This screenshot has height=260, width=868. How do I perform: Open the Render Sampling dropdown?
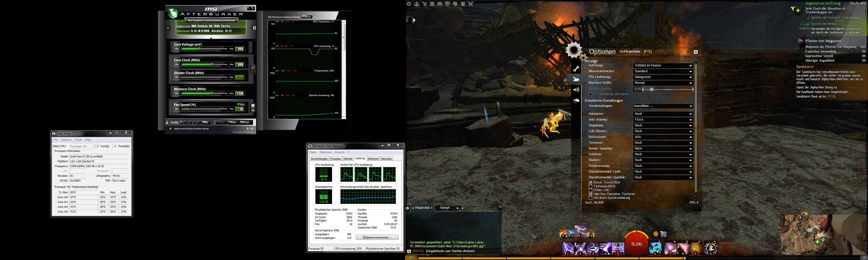pos(663,149)
